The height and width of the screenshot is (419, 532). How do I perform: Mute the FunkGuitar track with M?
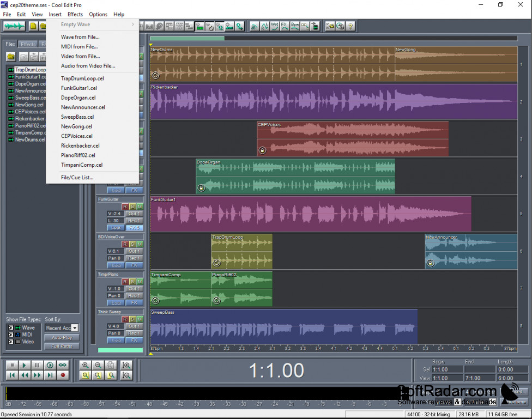click(x=140, y=207)
